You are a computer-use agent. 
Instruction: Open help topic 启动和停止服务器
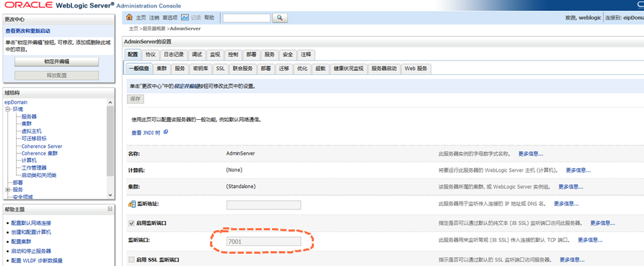pos(31,251)
